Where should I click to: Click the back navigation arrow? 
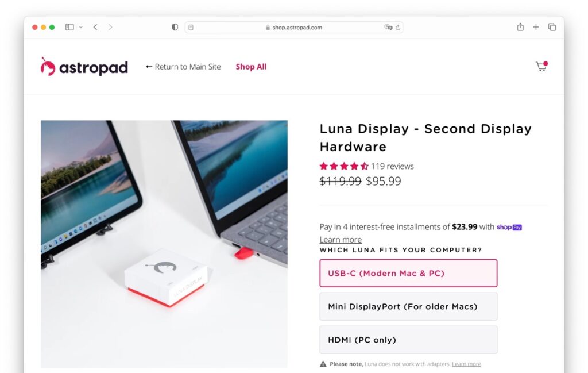click(x=95, y=26)
